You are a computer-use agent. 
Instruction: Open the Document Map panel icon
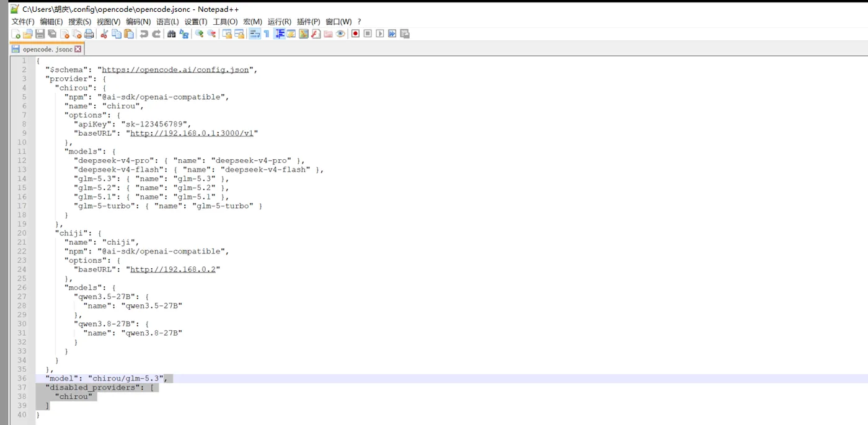coord(303,33)
